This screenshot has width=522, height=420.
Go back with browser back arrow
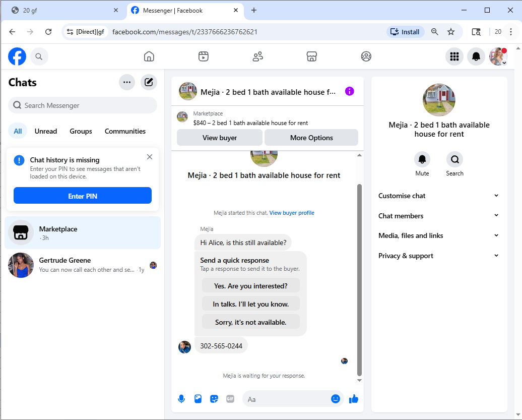12,32
